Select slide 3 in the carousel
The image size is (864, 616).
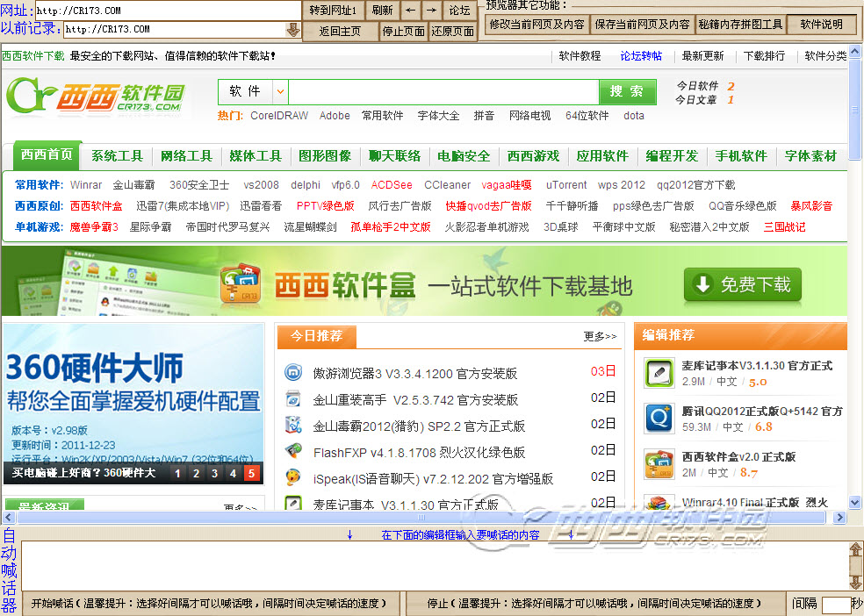214,473
